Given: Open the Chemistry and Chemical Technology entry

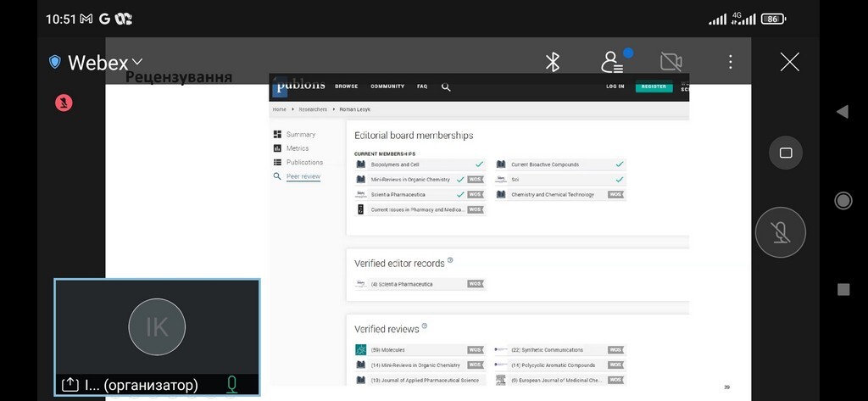Looking at the screenshot, I should point(560,195).
